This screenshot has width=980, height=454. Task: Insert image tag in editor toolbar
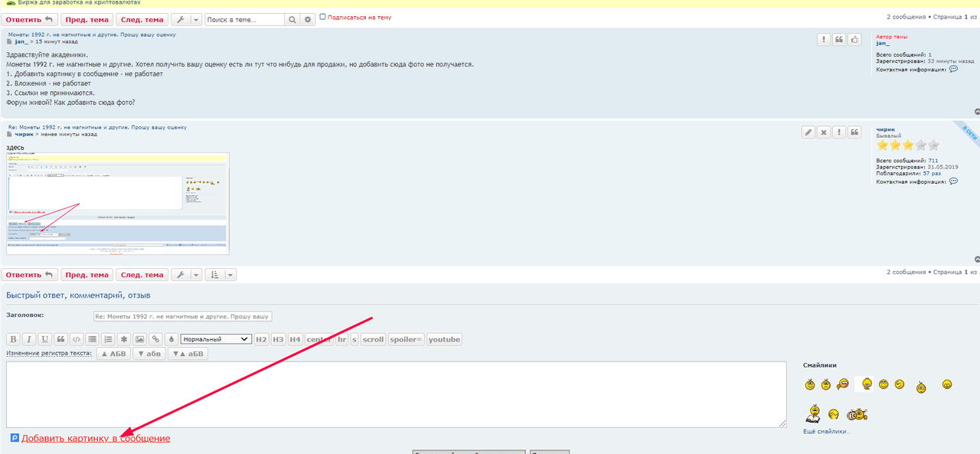tap(139, 339)
